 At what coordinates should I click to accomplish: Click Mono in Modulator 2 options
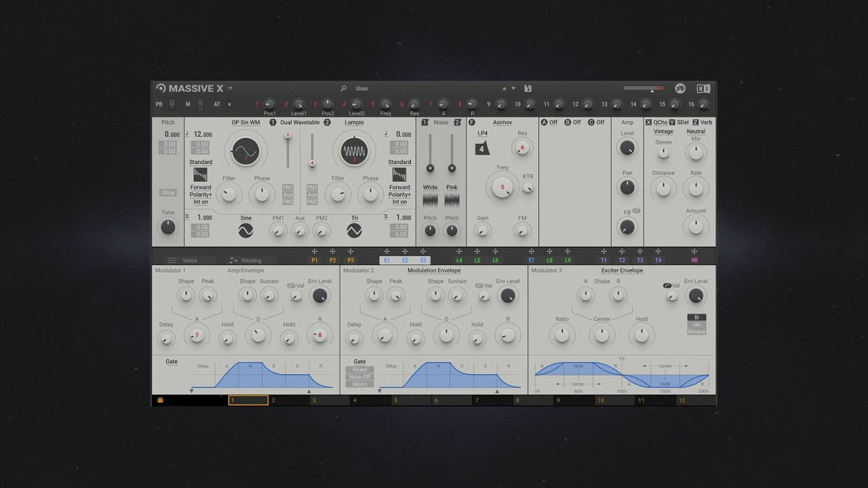click(x=359, y=384)
